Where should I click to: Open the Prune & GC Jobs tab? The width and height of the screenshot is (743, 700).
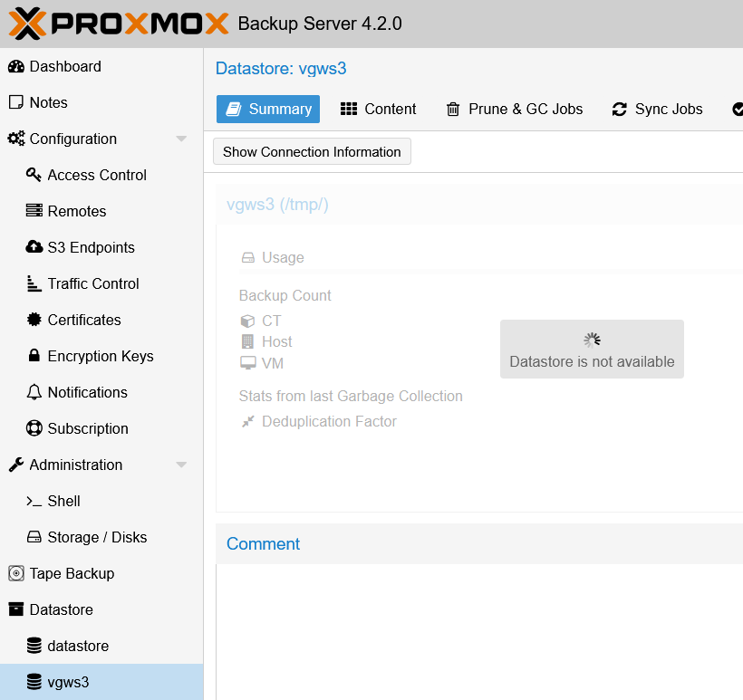click(x=514, y=109)
